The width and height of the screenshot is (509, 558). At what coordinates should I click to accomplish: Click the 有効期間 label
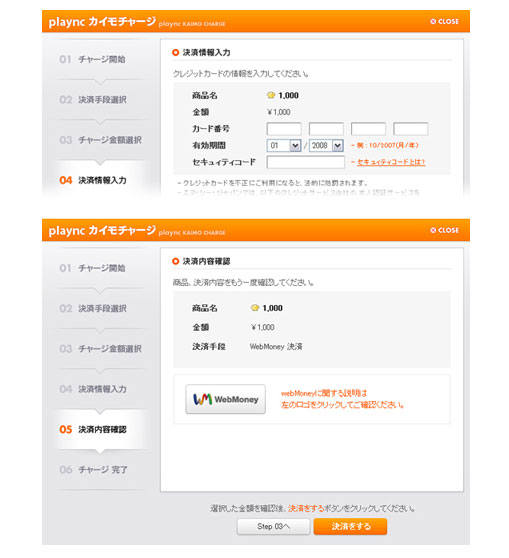(209, 146)
